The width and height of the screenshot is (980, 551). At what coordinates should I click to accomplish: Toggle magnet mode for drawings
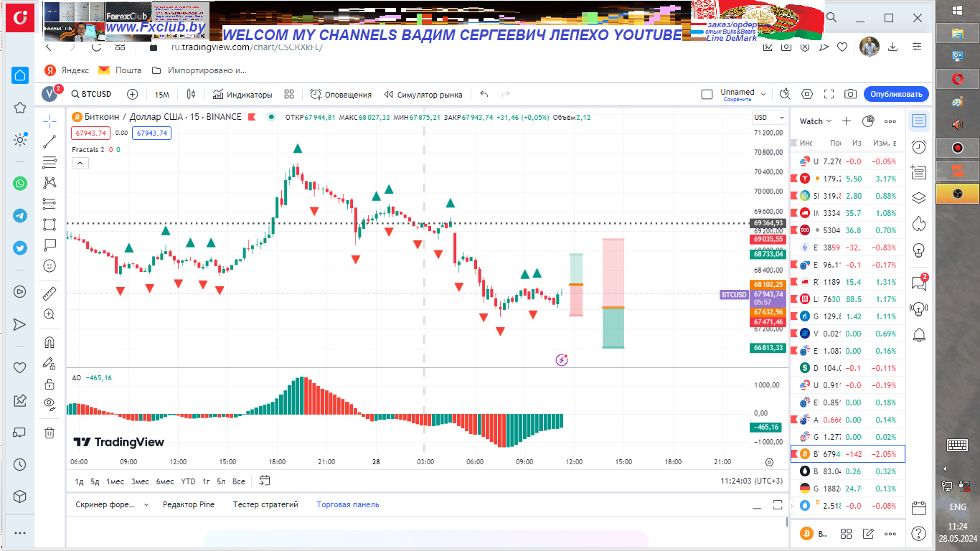50,342
